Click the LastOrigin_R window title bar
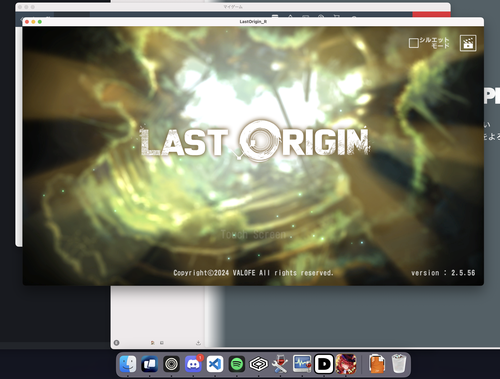 click(253, 22)
